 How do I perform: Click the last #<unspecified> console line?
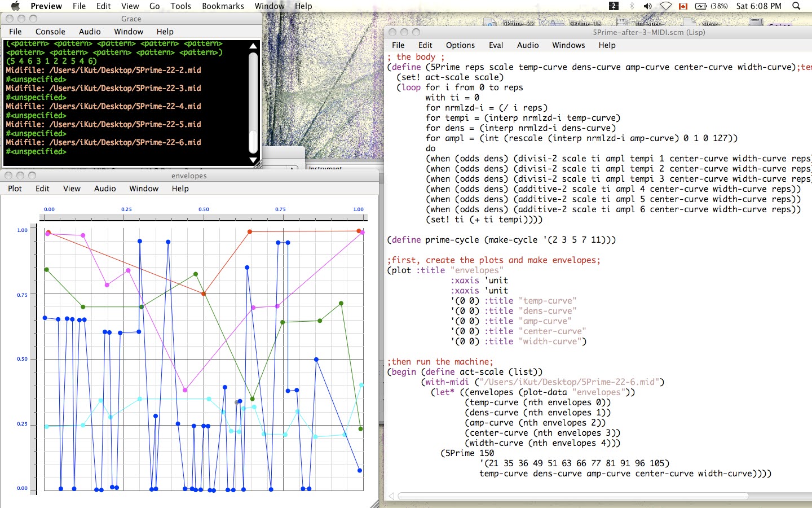pyautogui.click(x=36, y=151)
